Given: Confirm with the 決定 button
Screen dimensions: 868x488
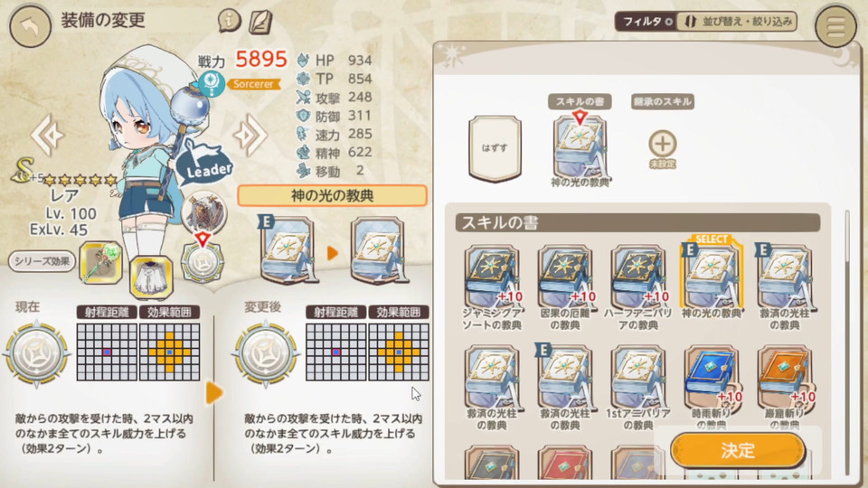Looking at the screenshot, I should [x=738, y=450].
